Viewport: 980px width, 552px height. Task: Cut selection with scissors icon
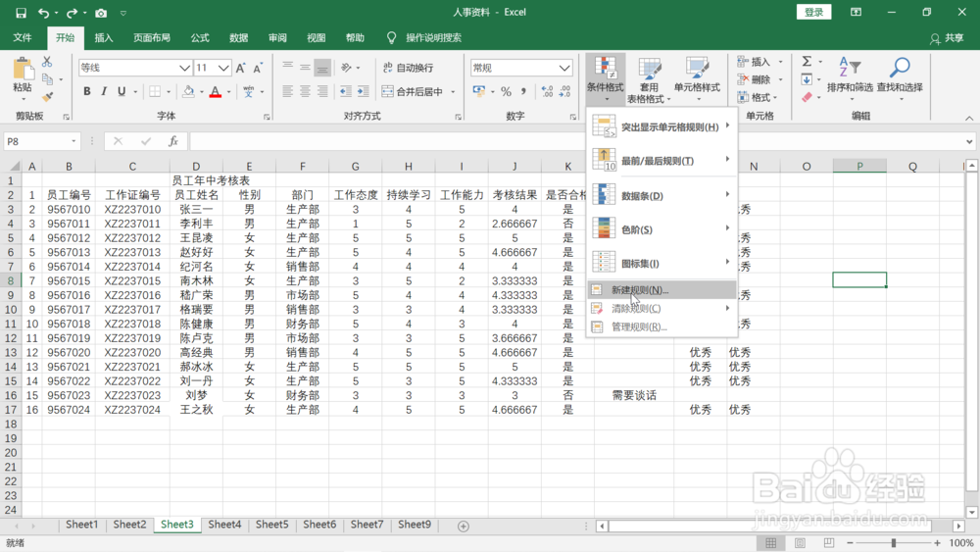[x=47, y=62]
